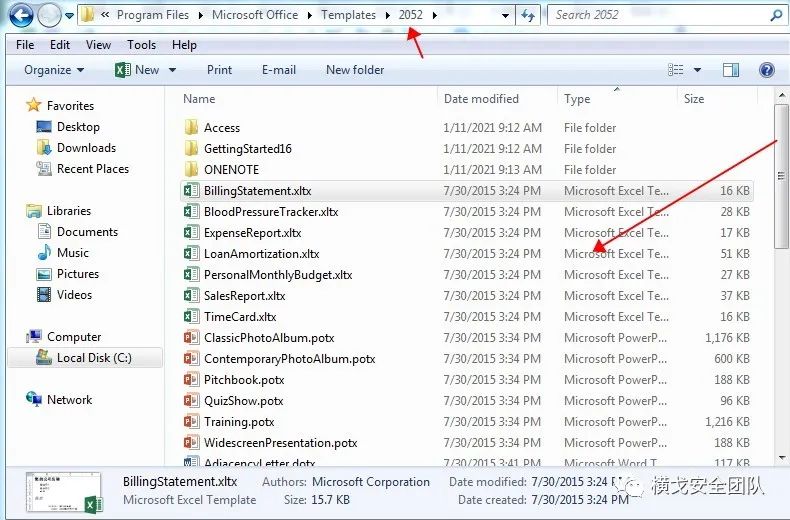Select Templates in the address path
The image size is (790, 520).
pos(349,15)
